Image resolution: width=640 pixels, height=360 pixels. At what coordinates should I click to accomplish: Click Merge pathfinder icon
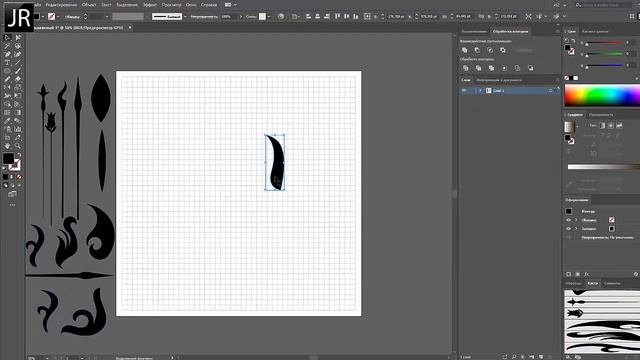click(x=491, y=68)
